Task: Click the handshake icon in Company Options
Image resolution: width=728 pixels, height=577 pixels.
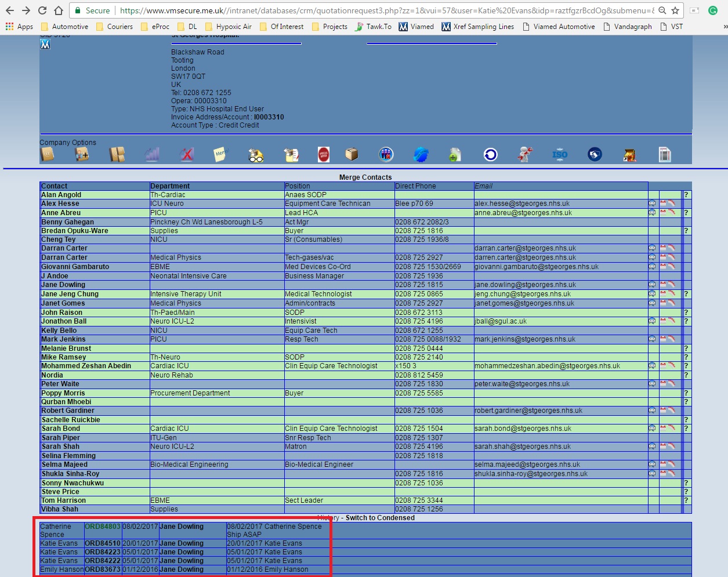Action: coord(595,154)
